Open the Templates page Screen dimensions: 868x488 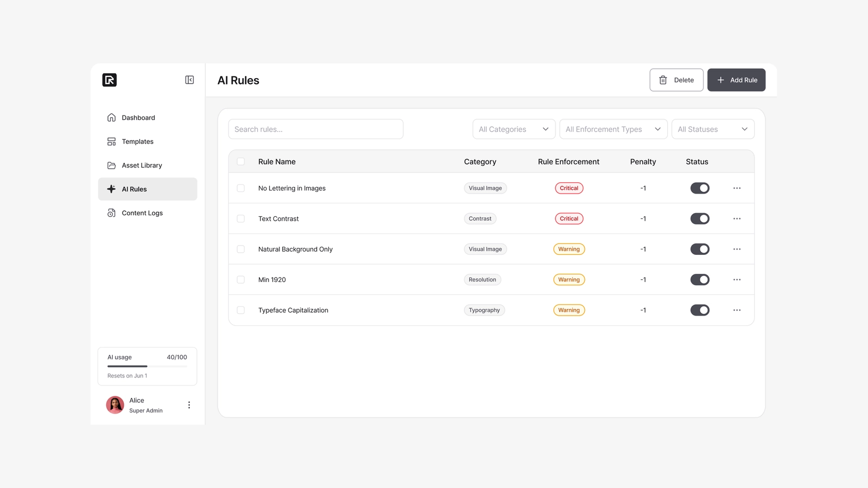click(148, 142)
